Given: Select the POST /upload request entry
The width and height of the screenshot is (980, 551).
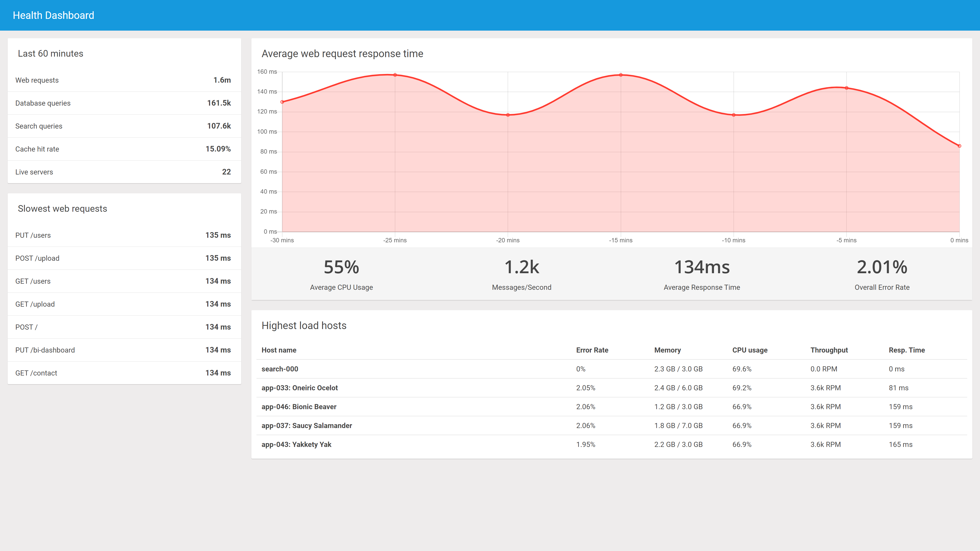Looking at the screenshot, I should (124, 258).
